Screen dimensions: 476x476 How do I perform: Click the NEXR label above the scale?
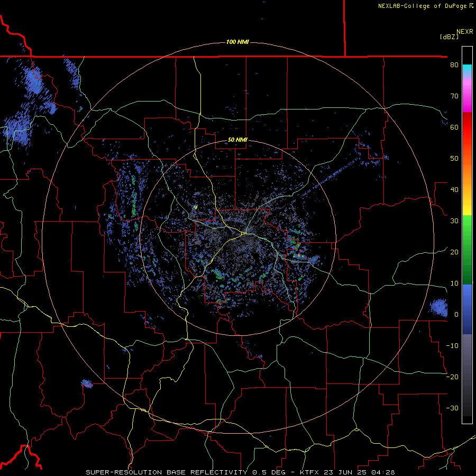464,32
